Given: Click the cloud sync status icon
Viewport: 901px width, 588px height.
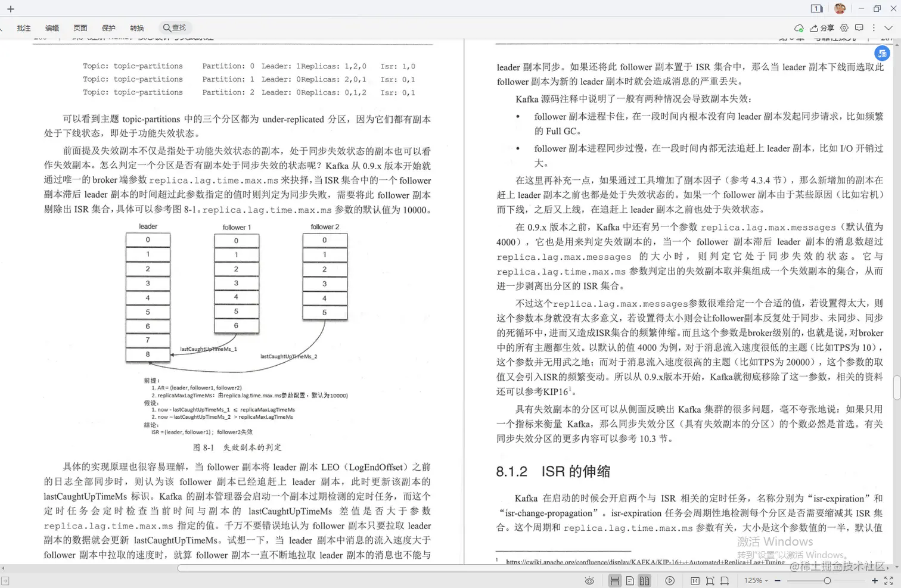Looking at the screenshot, I should pyautogui.click(x=800, y=28).
